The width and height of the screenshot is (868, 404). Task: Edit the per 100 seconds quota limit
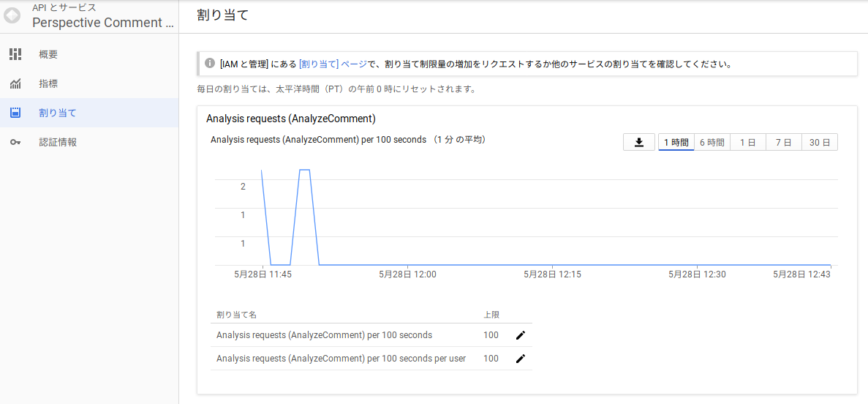pos(520,335)
